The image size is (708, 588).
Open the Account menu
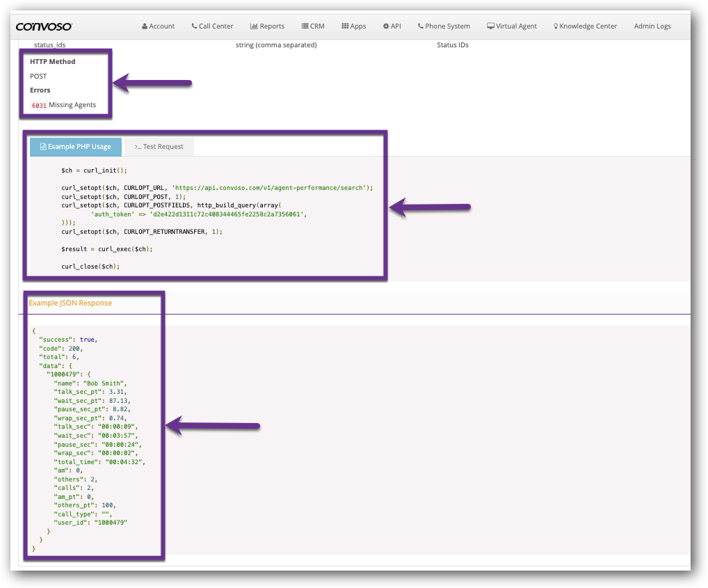158,26
